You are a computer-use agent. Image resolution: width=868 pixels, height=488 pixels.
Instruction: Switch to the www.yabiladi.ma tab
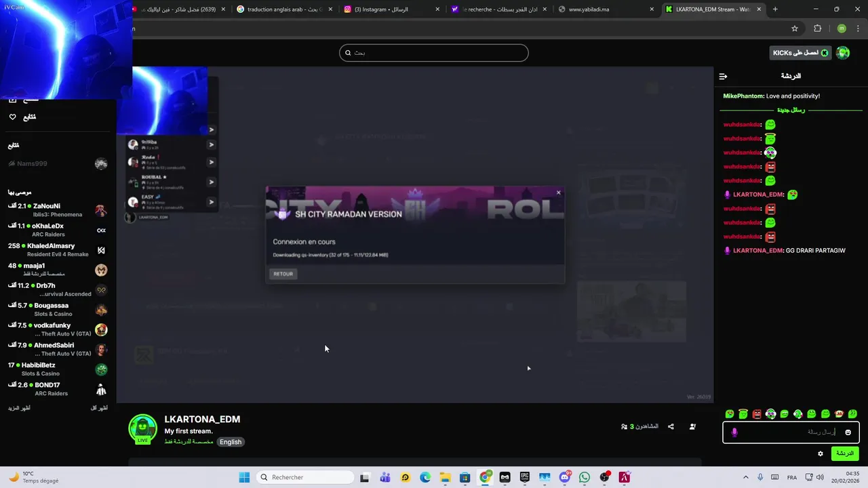pos(605,9)
